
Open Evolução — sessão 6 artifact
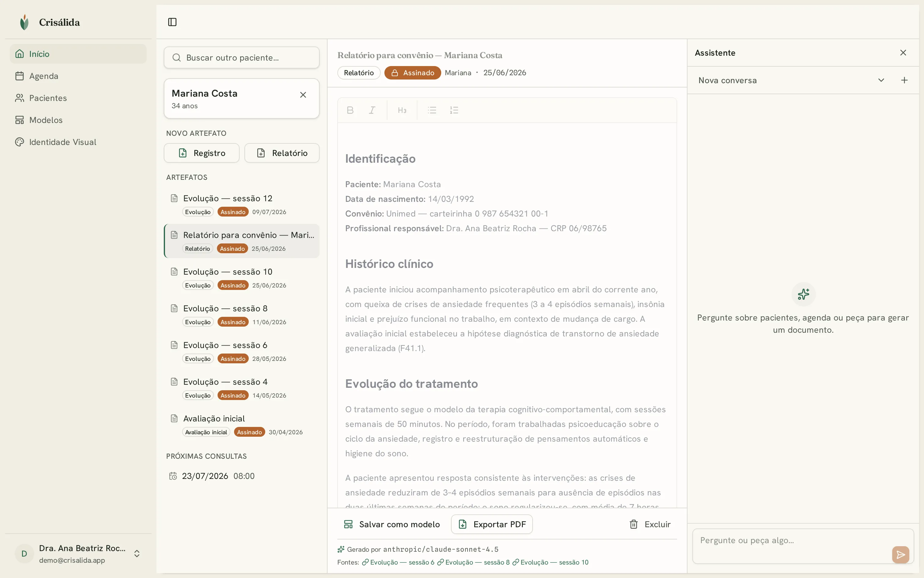point(242,351)
